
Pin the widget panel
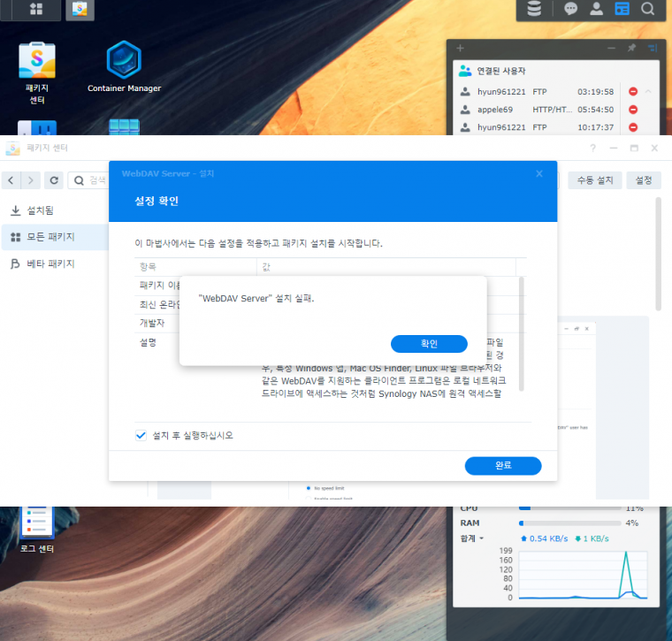631,48
